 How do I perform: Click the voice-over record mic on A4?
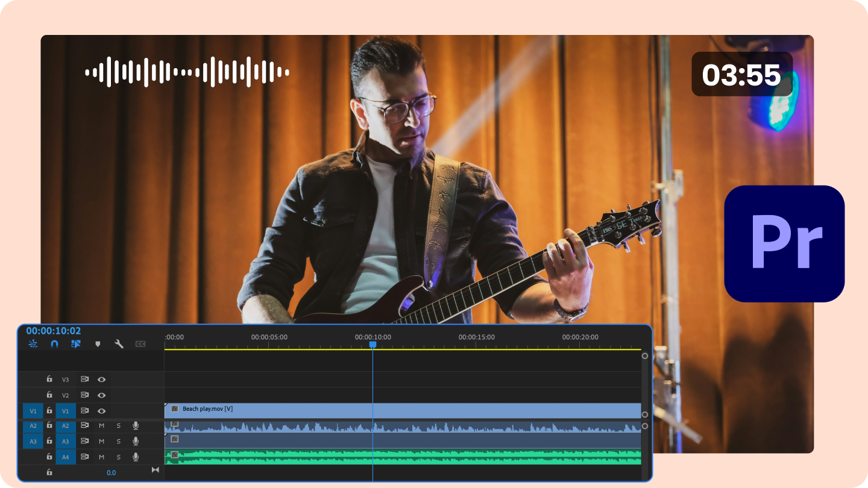pos(136,457)
